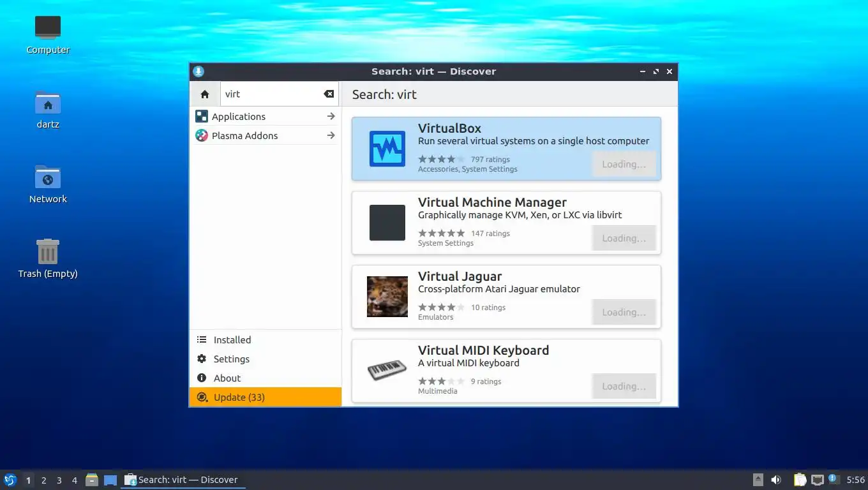The image size is (868, 490).
Task: Click the VirtualBox title text
Action: (x=449, y=128)
